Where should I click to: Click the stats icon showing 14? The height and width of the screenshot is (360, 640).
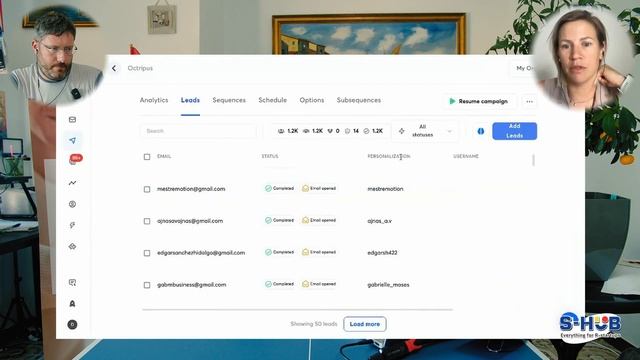347,131
